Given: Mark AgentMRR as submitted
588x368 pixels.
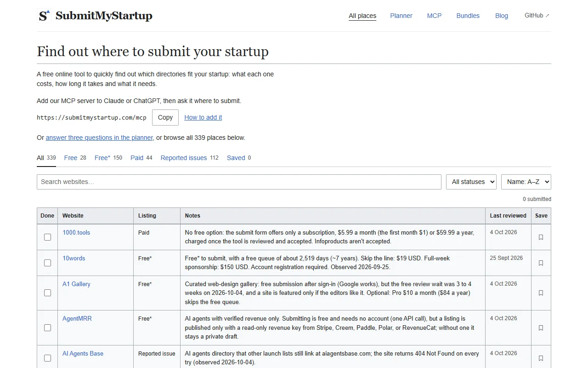Looking at the screenshot, I should [47, 328].
